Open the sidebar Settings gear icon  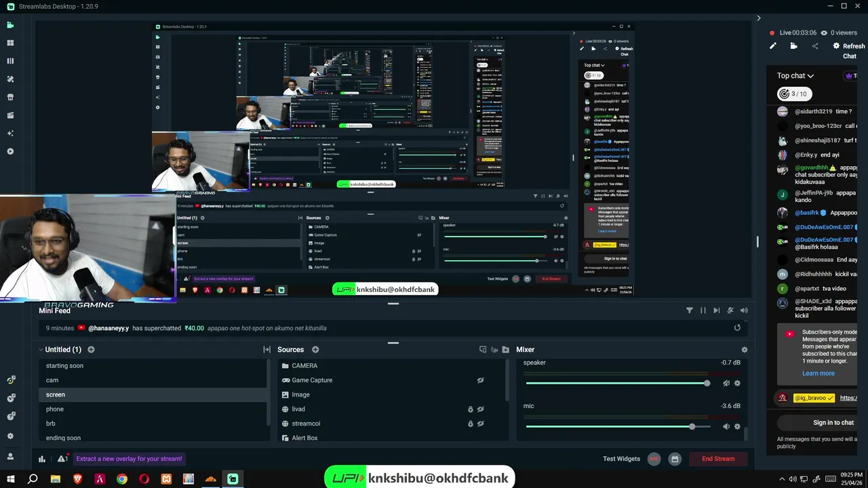[x=10, y=436]
